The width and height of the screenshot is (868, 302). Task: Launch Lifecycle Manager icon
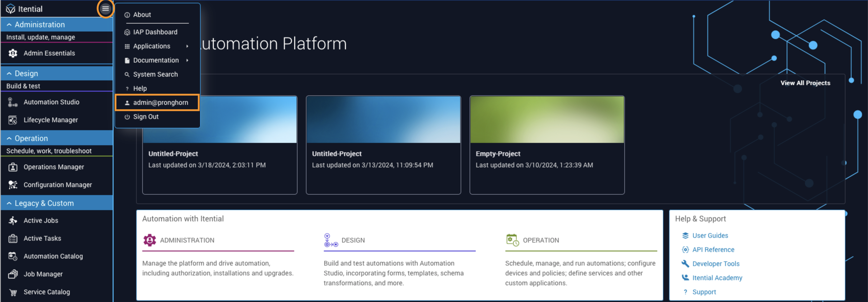click(13, 120)
